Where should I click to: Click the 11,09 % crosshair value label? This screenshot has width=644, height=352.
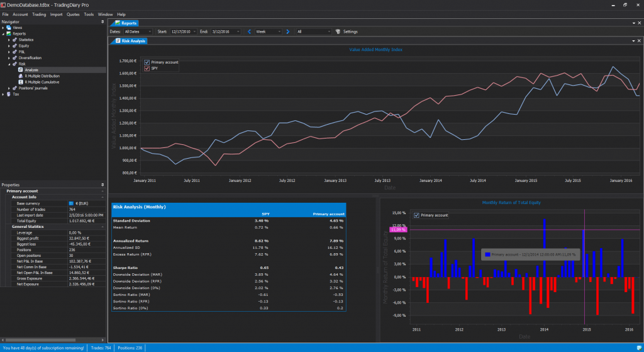pyautogui.click(x=398, y=229)
